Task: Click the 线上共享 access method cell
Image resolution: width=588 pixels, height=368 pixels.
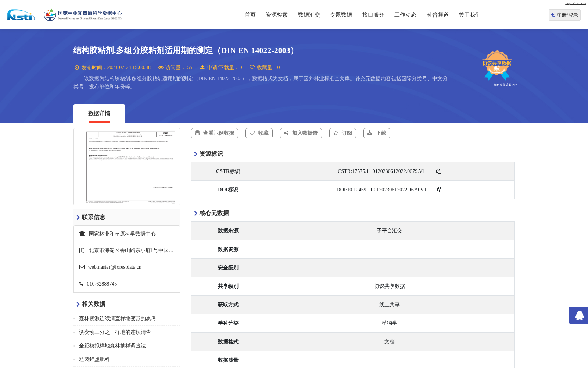Action: click(390, 305)
